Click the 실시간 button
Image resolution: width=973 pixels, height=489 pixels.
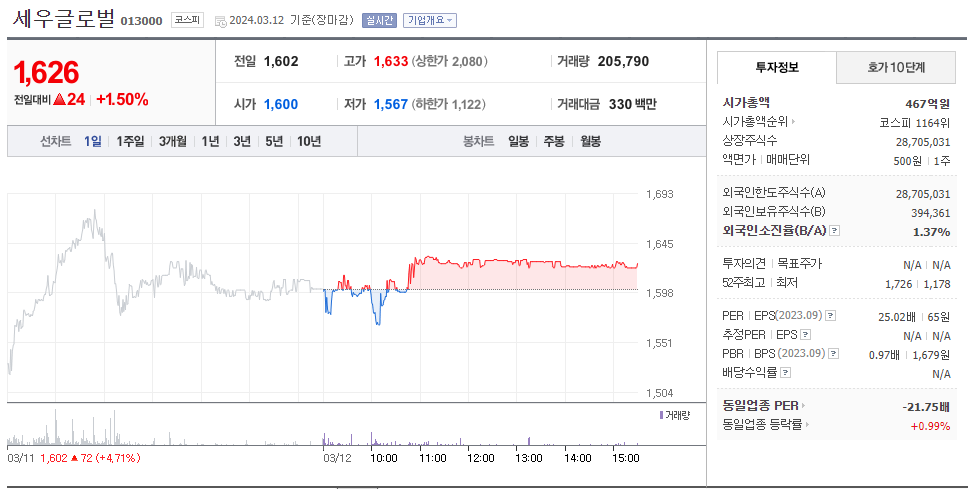click(x=379, y=20)
